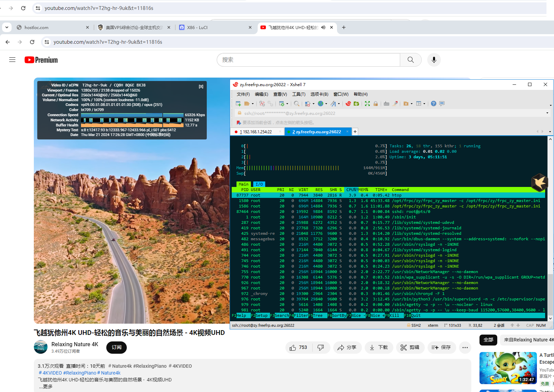The image size is (554, 392).
Task: Open dropdown arrow next to globe icon
Action: 326,104
